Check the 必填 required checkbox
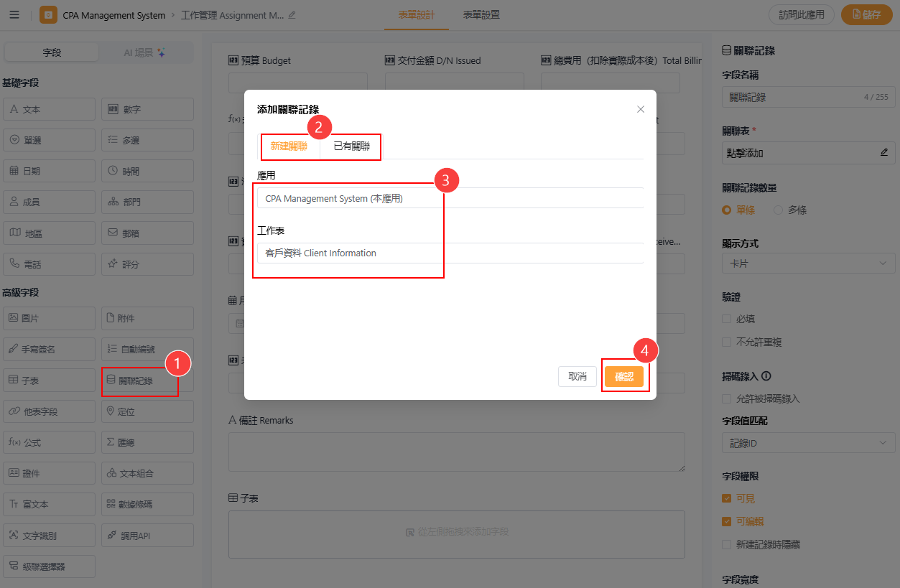The height and width of the screenshot is (588, 900). pyautogui.click(x=727, y=319)
